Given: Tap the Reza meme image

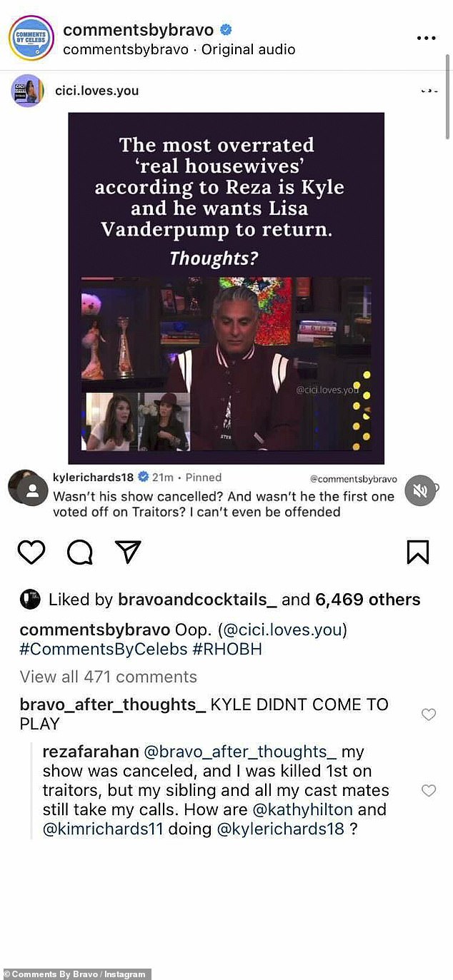Looking at the screenshot, I should (226, 288).
